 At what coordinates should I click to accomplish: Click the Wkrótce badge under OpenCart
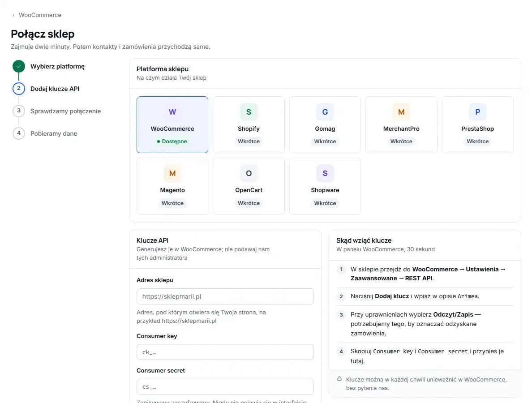[x=249, y=203]
